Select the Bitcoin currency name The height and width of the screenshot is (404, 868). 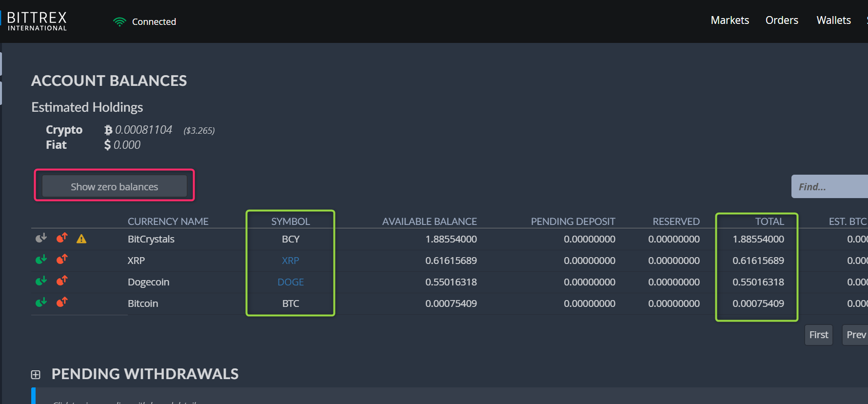(143, 303)
